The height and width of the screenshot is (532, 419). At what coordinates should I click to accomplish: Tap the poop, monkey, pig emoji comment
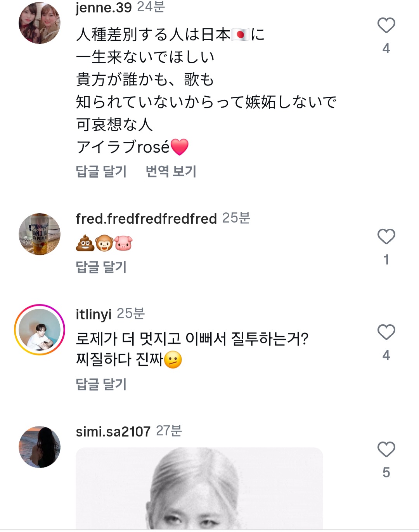(x=104, y=243)
